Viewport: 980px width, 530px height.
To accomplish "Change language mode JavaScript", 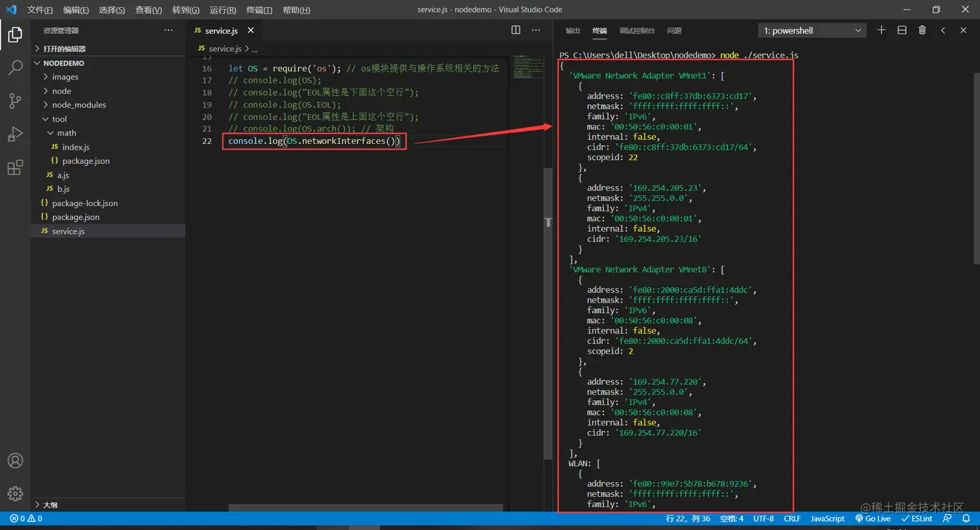I will pos(828,518).
